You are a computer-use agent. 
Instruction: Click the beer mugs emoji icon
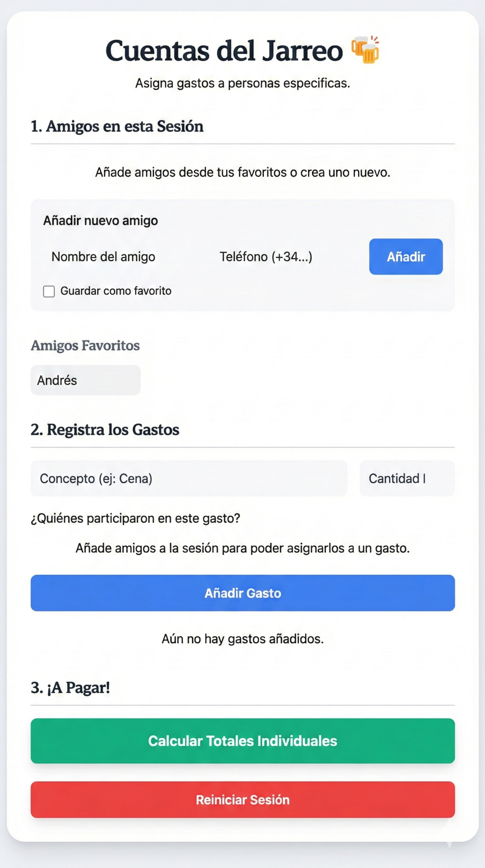[365, 50]
